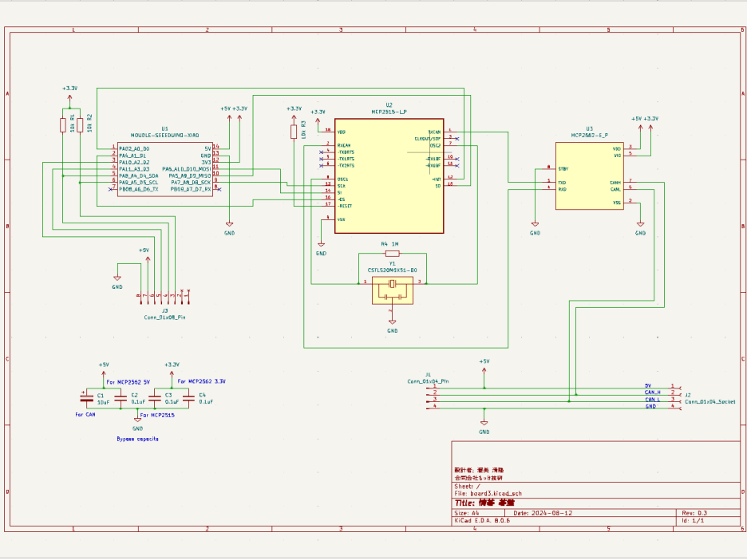This screenshot has height=560, width=747.
Task: Select the MCP2515 chip symbol U2
Action: 388,175
